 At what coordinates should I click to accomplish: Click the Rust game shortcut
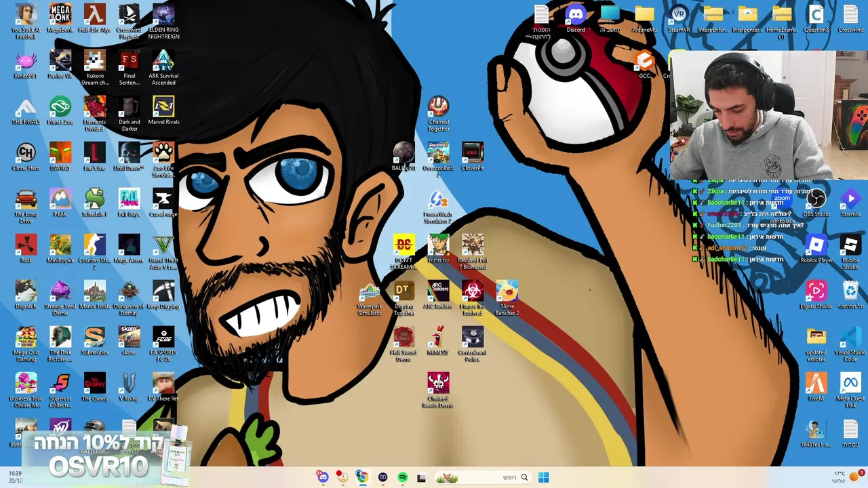pos(26,249)
